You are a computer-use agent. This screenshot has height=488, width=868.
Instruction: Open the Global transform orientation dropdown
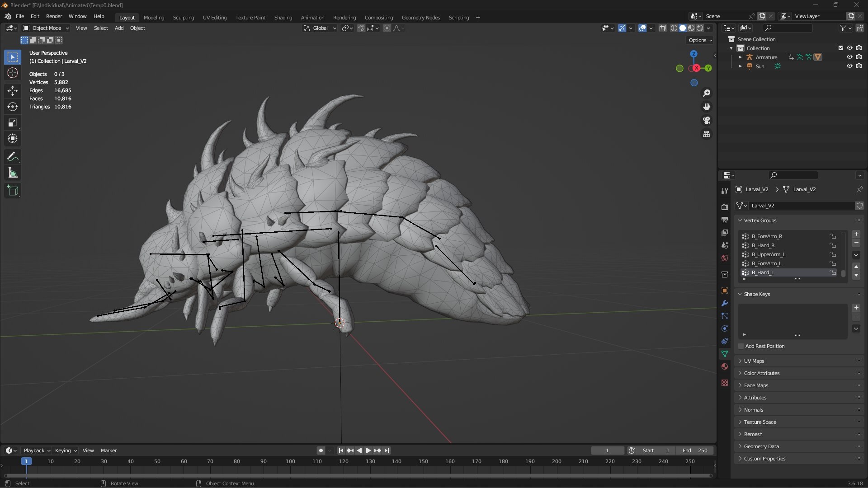tap(320, 28)
